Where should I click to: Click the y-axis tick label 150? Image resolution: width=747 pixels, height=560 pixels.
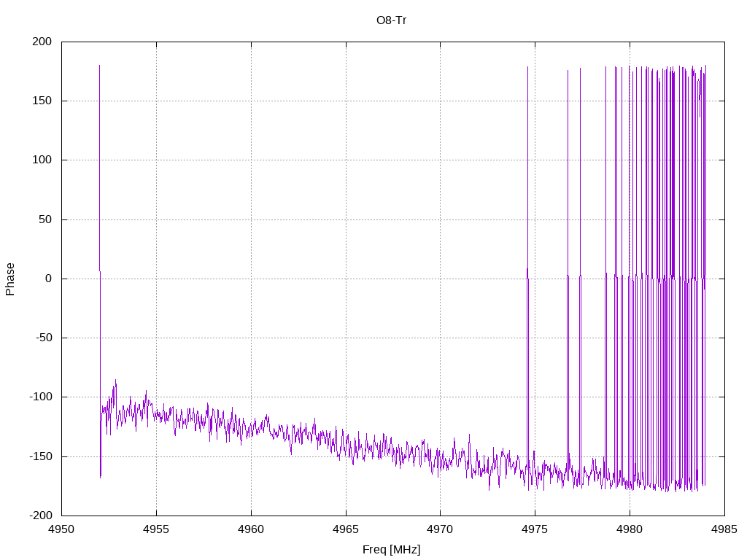click(x=42, y=101)
